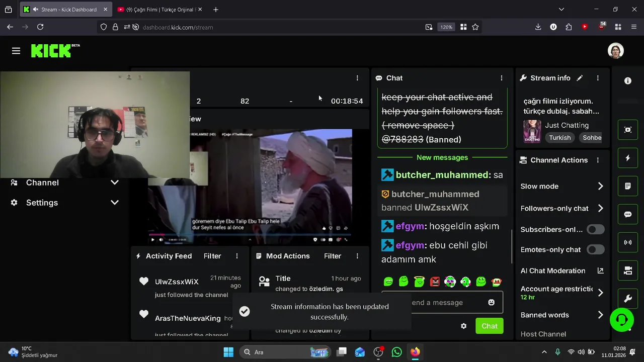Click the taskbar search box Ara

pos(284,352)
